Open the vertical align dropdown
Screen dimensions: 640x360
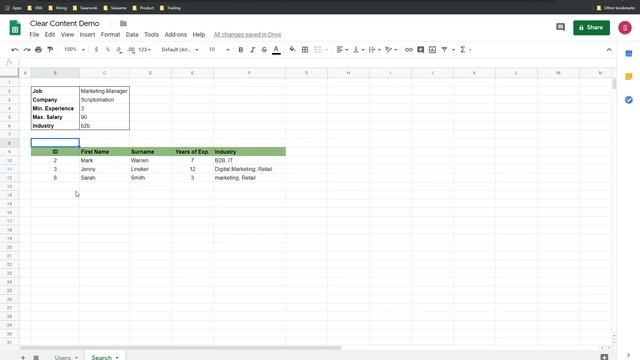pos(358,50)
